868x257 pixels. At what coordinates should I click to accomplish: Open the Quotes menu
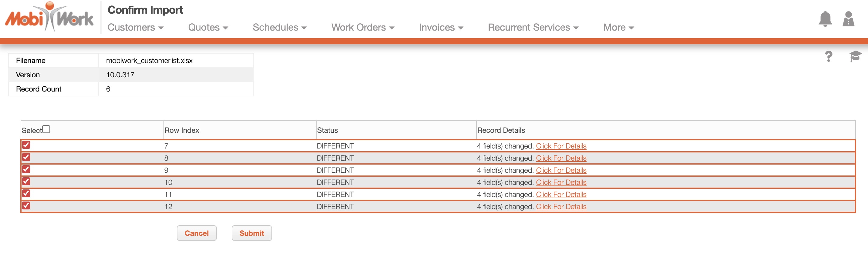[208, 28]
